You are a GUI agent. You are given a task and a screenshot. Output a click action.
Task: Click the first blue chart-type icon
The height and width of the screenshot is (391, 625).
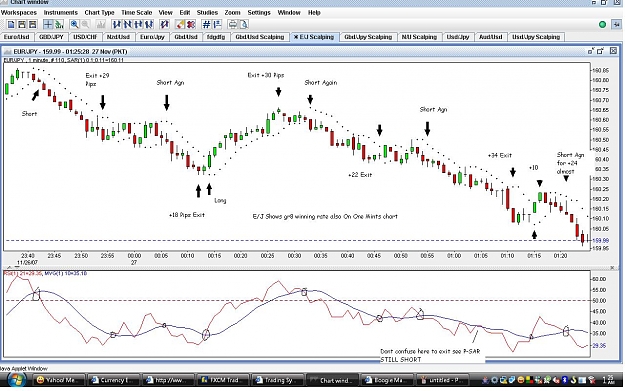pyautogui.click(x=117, y=25)
